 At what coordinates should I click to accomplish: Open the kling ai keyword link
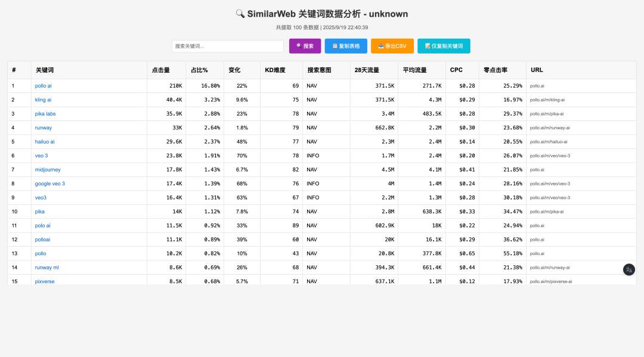43,100
